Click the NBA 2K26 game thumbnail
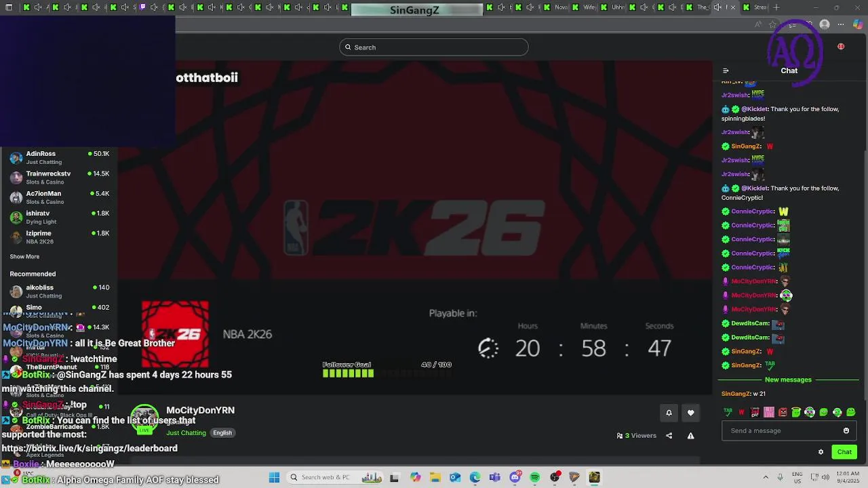This screenshot has width=868, height=488. [175, 334]
